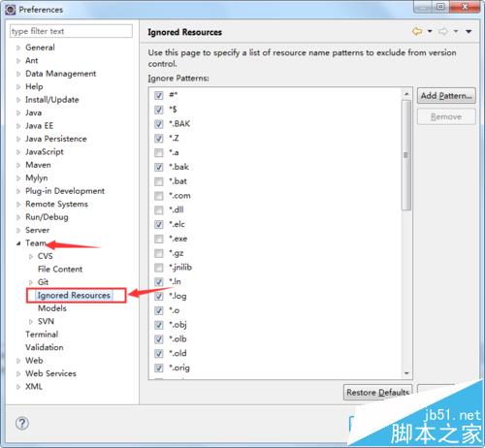Expand the SVN subnode
The height and width of the screenshot is (448, 485).
tap(31, 322)
